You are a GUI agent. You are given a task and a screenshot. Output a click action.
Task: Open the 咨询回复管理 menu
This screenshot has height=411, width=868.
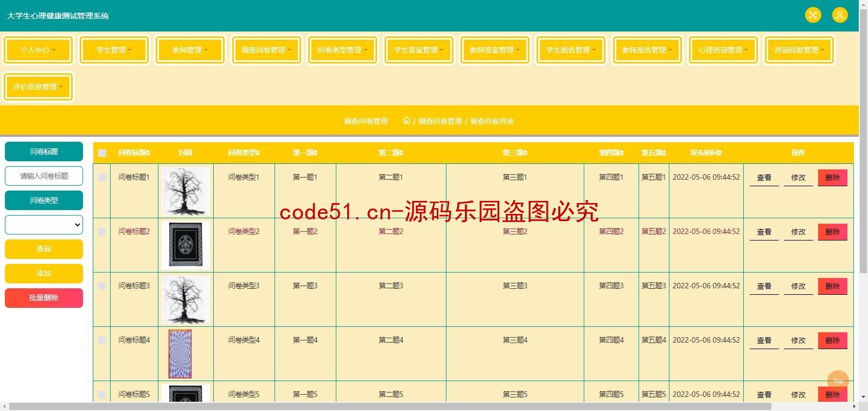(x=799, y=50)
